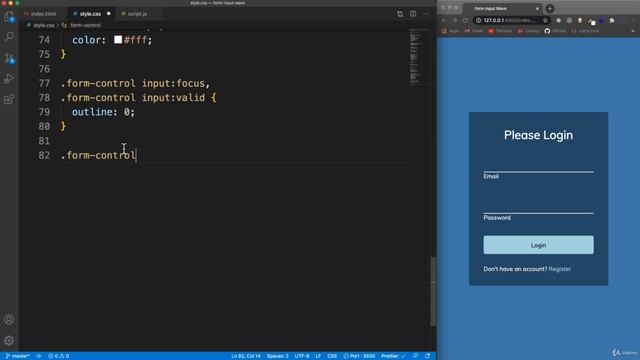Click style.css in the breadcrumb
The width and height of the screenshot is (640, 360).
[44, 25]
